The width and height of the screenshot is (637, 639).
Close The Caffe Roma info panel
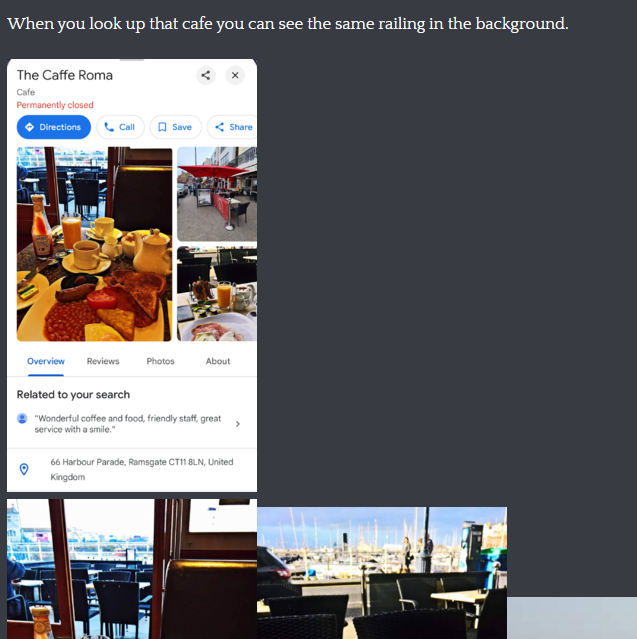[x=235, y=75]
